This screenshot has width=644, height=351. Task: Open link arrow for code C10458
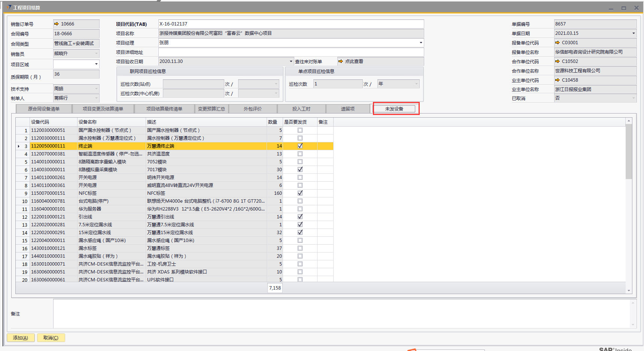(558, 80)
